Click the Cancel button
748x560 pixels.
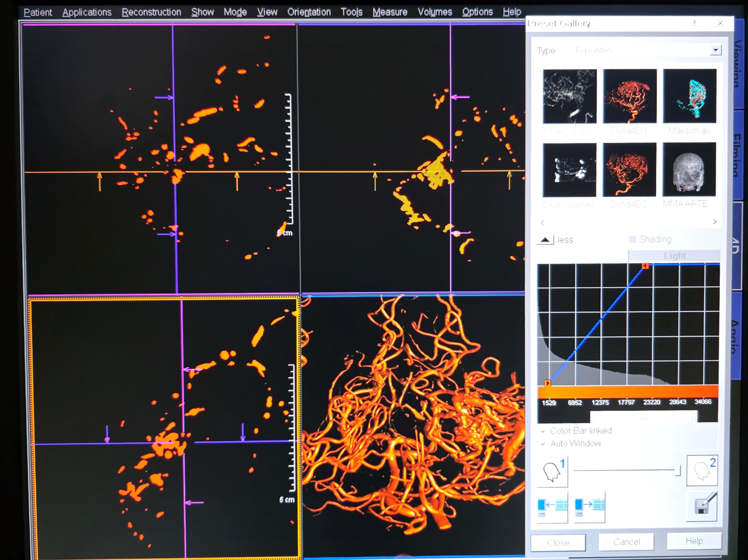coord(626,542)
